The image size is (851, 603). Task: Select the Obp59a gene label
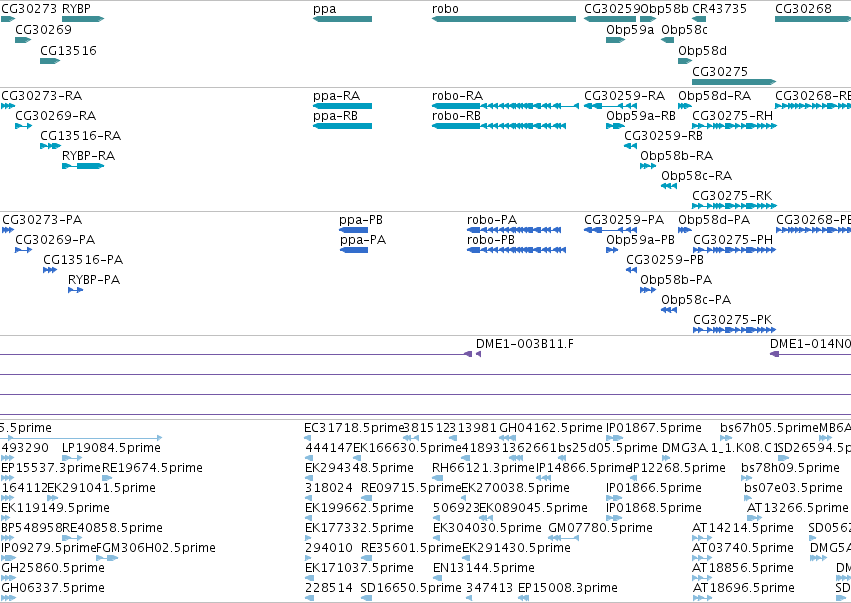click(630, 29)
